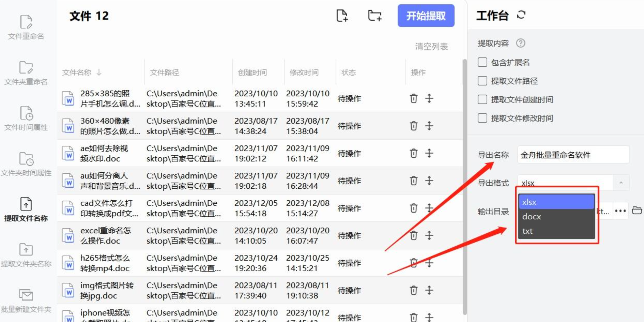Click the three-dots browse button for 输出目录
The height and width of the screenshot is (322, 644).
[620, 211]
